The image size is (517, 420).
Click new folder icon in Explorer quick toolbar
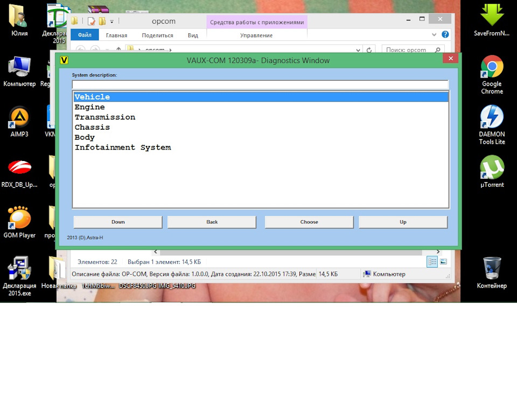(x=102, y=22)
